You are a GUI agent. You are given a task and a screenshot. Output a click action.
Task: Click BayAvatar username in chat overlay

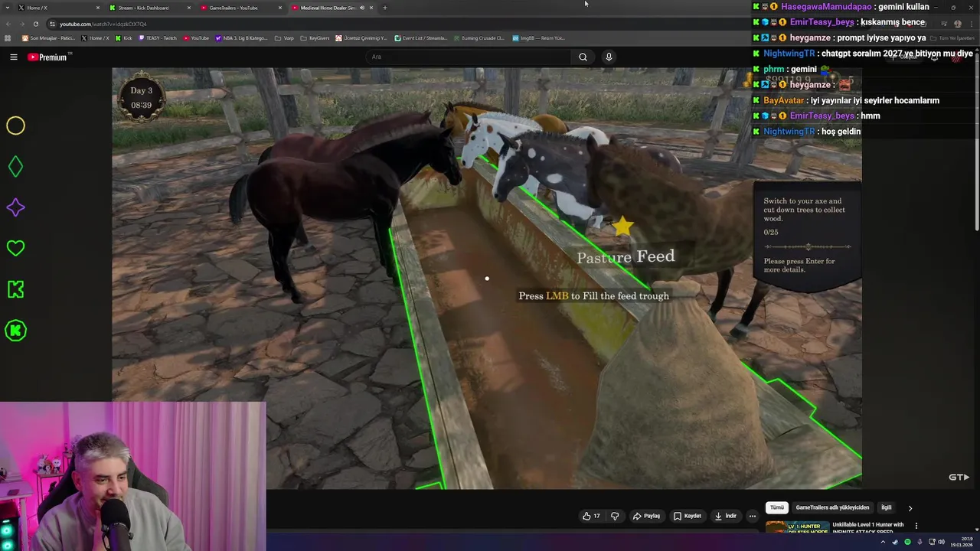point(783,100)
